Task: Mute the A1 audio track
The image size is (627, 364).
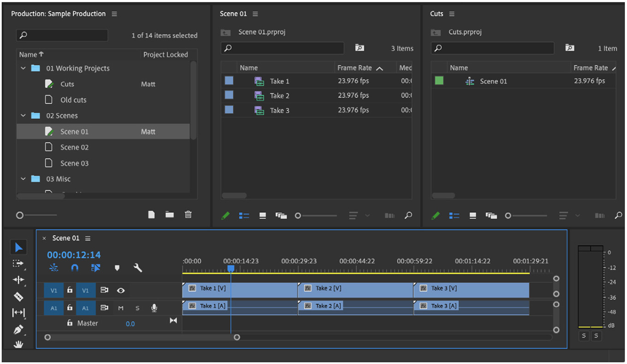Action: [121, 308]
